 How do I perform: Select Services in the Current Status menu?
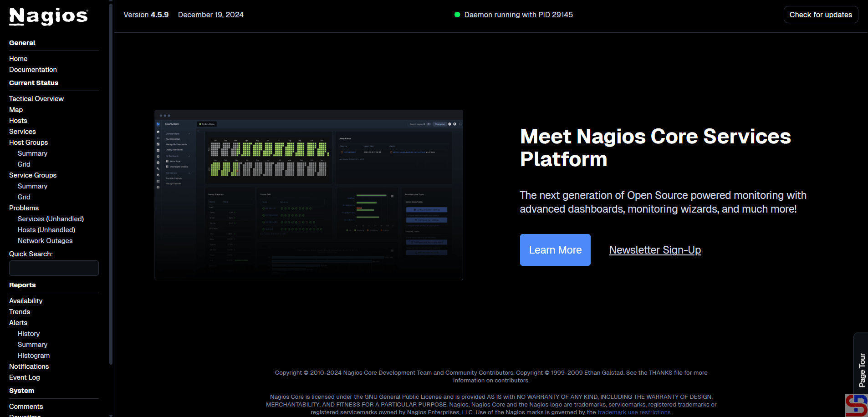coord(22,132)
